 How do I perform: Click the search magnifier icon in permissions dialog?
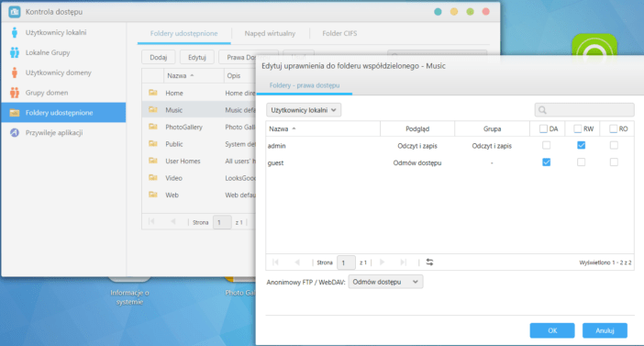click(542, 110)
